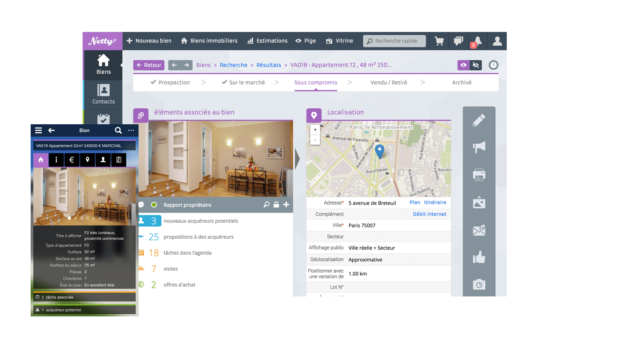Open the Itinéraire link

click(x=435, y=202)
